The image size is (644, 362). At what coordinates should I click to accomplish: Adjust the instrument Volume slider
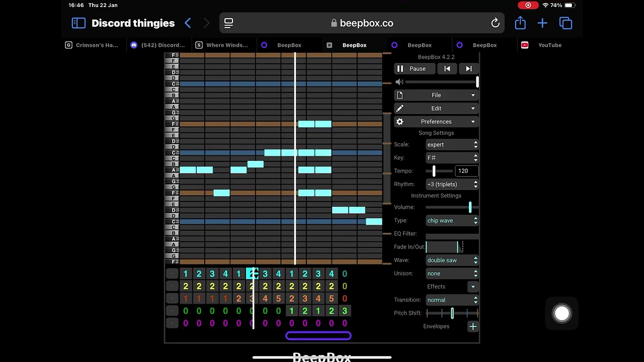coord(452,207)
